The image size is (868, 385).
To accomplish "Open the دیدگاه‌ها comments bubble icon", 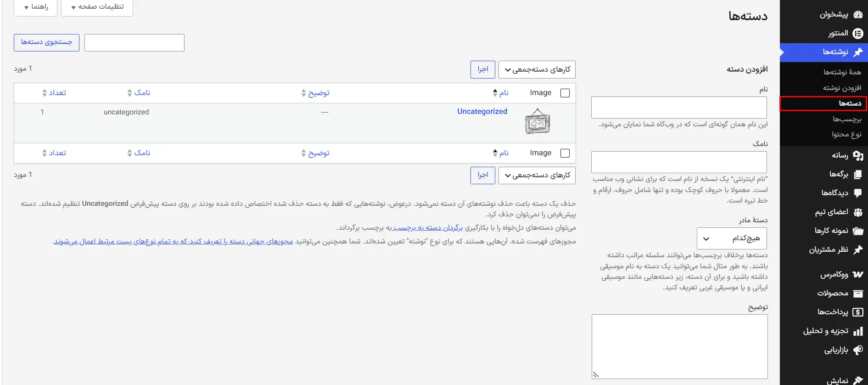I will coord(858,193).
